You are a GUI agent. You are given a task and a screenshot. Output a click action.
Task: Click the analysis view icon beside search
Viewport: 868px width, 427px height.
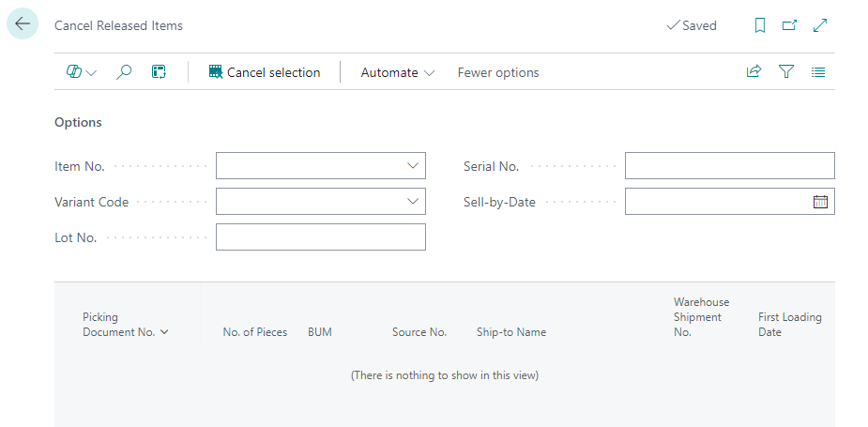159,72
